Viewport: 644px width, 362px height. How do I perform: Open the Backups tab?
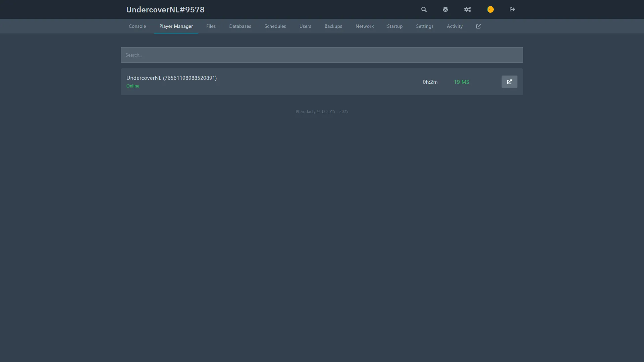tap(333, 26)
